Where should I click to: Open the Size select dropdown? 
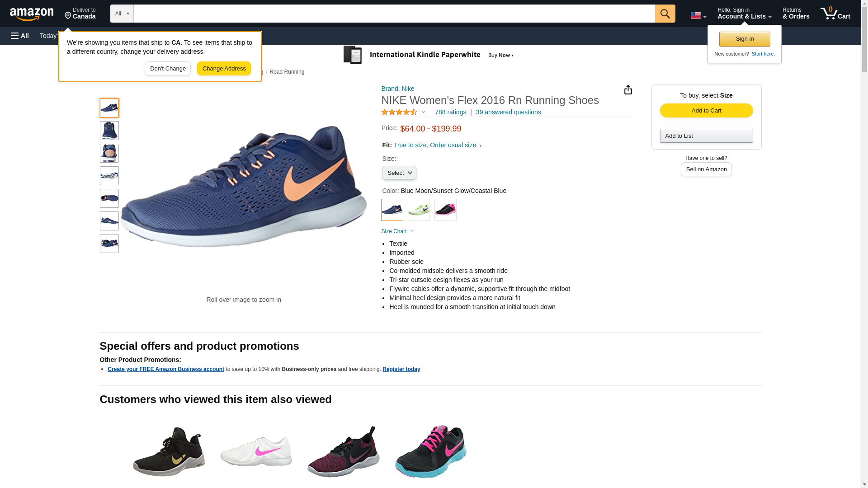pos(399,173)
